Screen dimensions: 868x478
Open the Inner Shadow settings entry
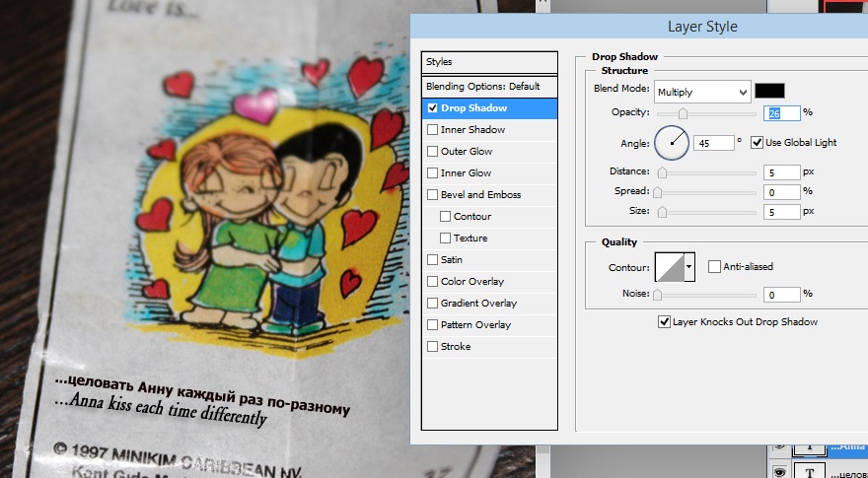[x=472, y=129]
